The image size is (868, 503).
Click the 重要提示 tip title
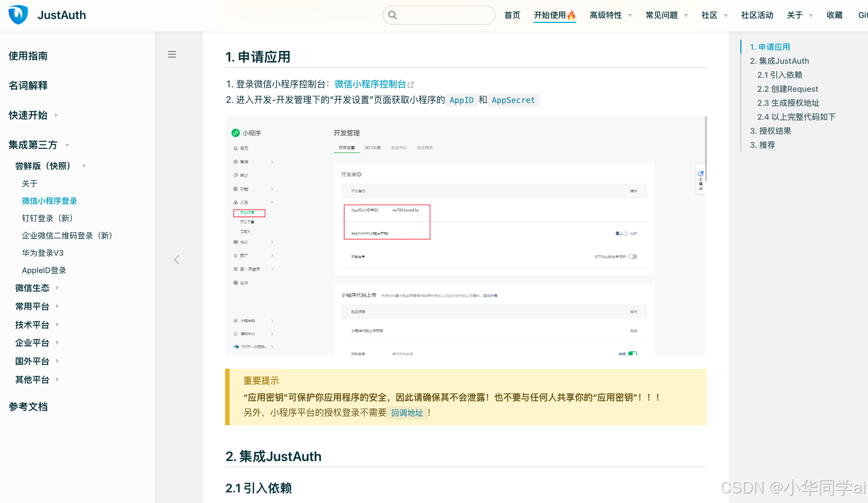click(x=261, y=380)
